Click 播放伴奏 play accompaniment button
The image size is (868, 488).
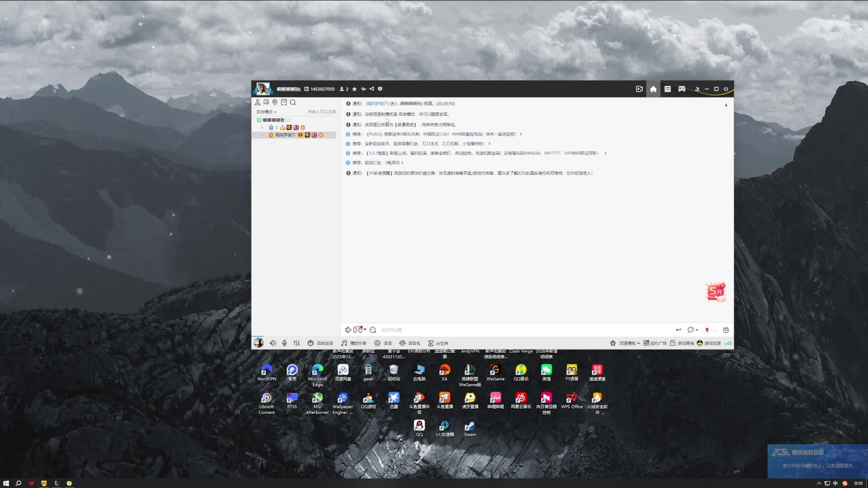click(354, 343)
